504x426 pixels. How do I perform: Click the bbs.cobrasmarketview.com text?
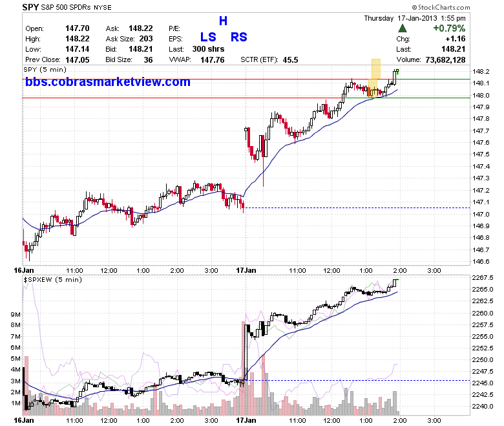[x=108, y=81]
